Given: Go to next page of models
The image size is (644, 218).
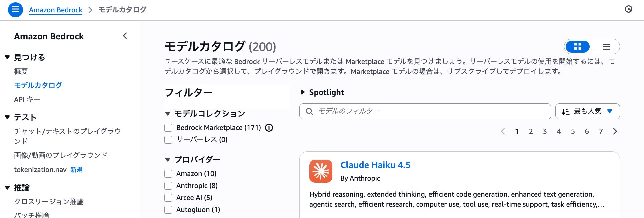Looking at the screenshot, I should pos(615,131).
